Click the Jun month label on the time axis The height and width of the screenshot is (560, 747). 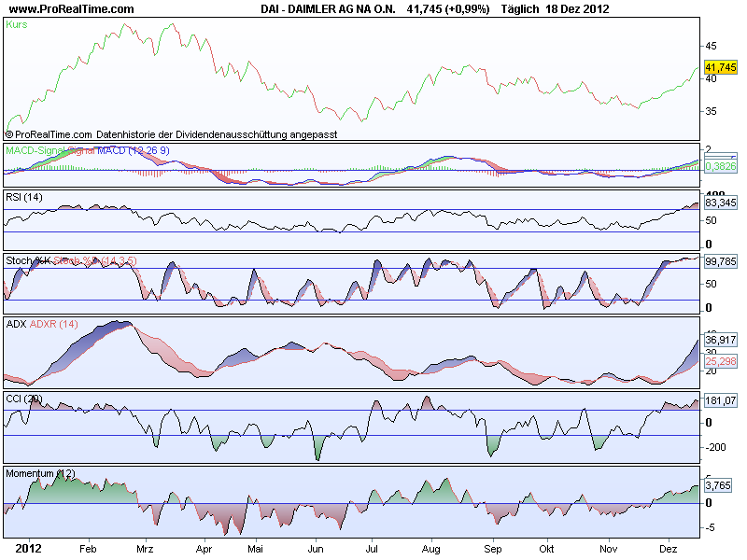tap(316, 549)
